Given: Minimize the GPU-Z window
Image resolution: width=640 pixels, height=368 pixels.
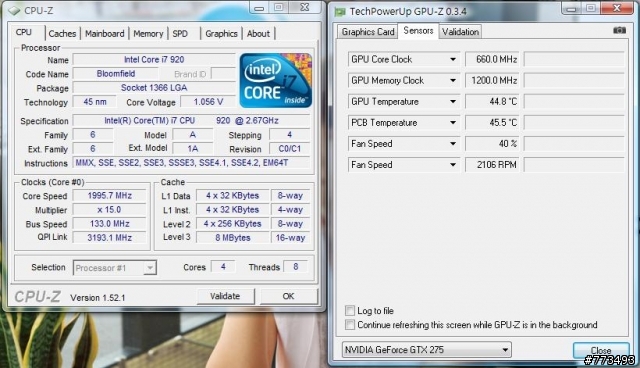Looking at the screenshot, I should coord(571,9).
